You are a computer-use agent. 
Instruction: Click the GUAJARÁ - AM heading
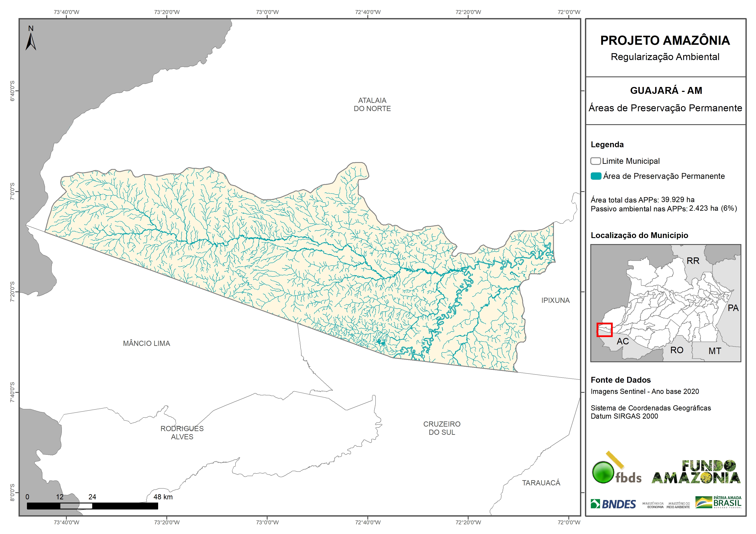[666, 90]
